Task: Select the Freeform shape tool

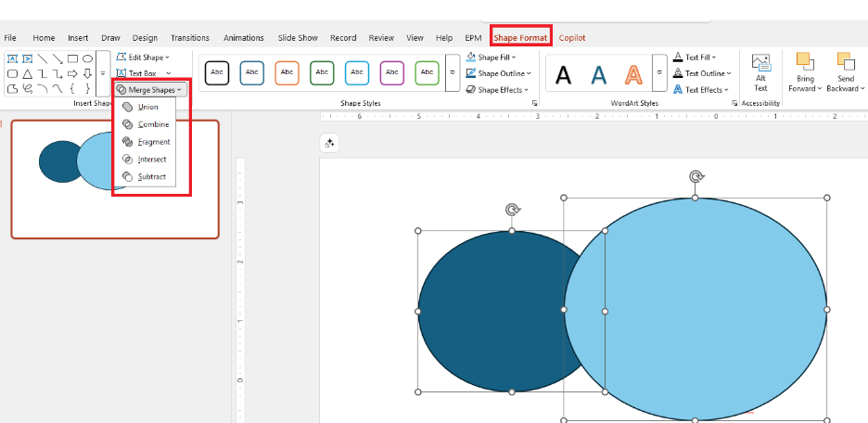Action: 12,88
